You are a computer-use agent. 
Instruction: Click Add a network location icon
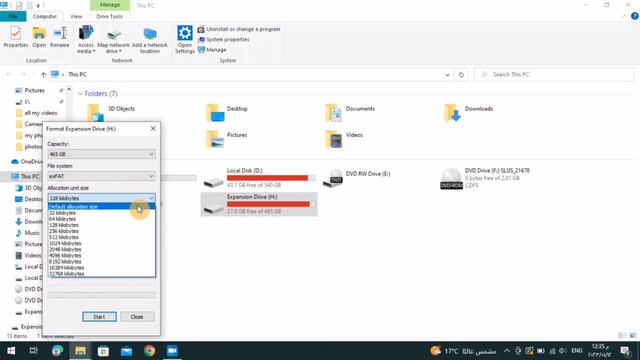[x=150, y=39]
